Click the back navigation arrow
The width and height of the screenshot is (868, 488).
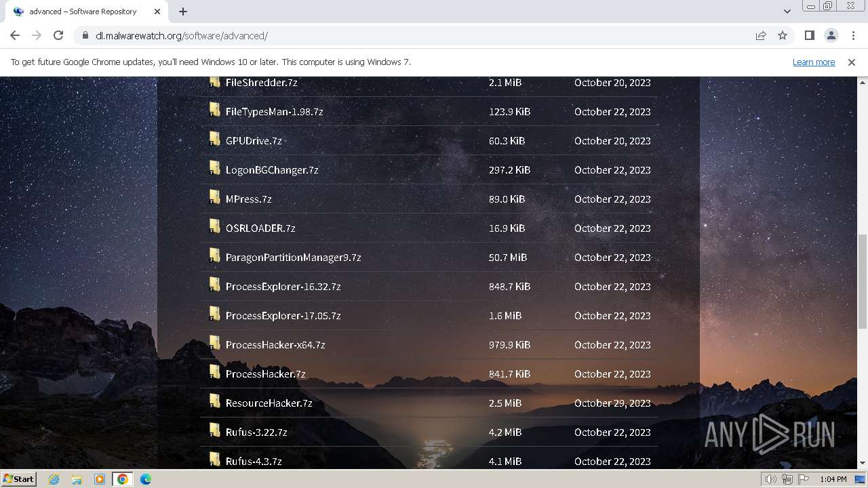coord(15,35)
